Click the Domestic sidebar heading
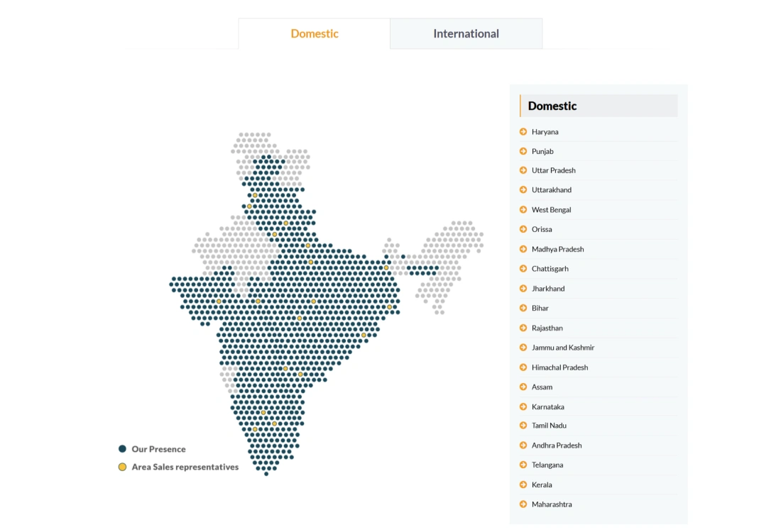 552,106
